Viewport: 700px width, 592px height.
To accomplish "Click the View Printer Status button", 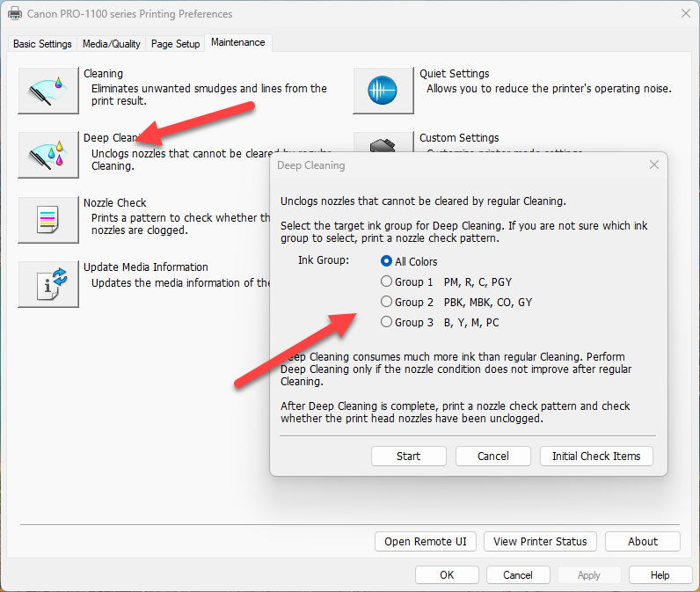I will 540,541.
